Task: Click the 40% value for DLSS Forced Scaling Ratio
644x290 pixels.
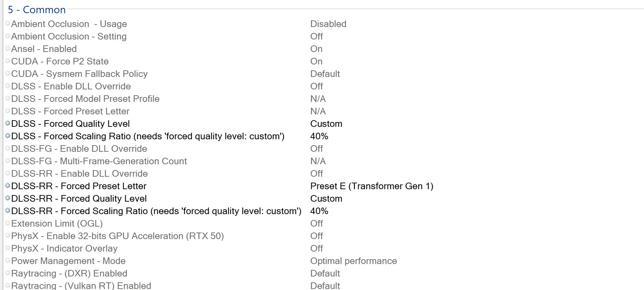Action: [x=319, y=136]
